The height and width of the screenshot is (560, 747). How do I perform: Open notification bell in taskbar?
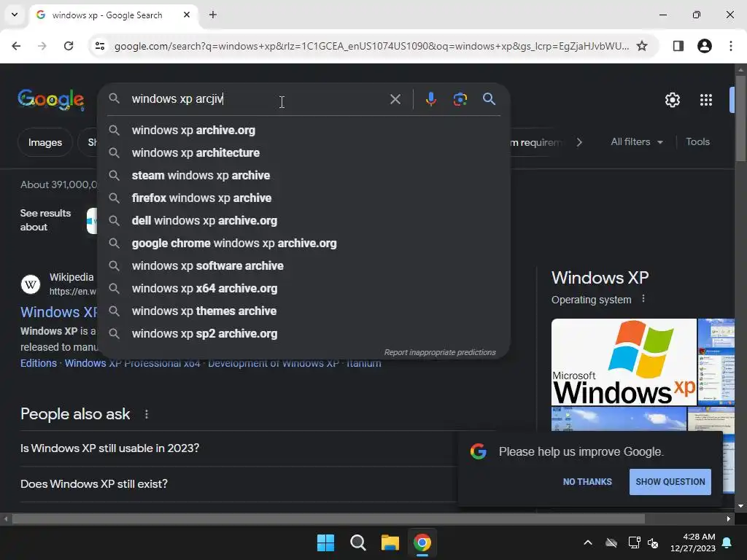coord(727,542)
